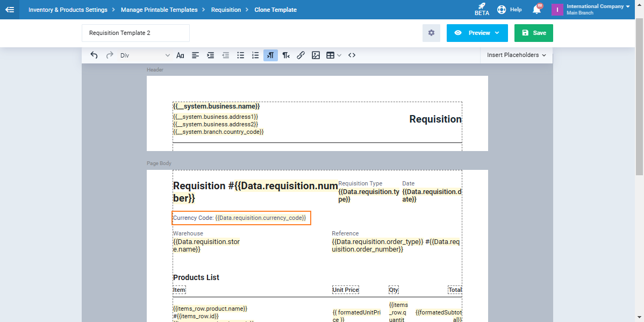644x322 pixels.
Task: Click the undo arrow in editor toolbar
Action: pos(94,55)
